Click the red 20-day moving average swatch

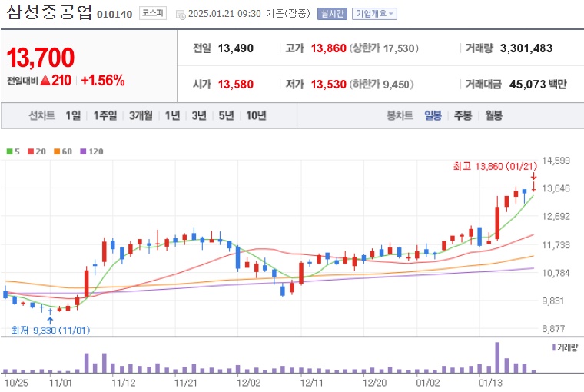point(31,151)
